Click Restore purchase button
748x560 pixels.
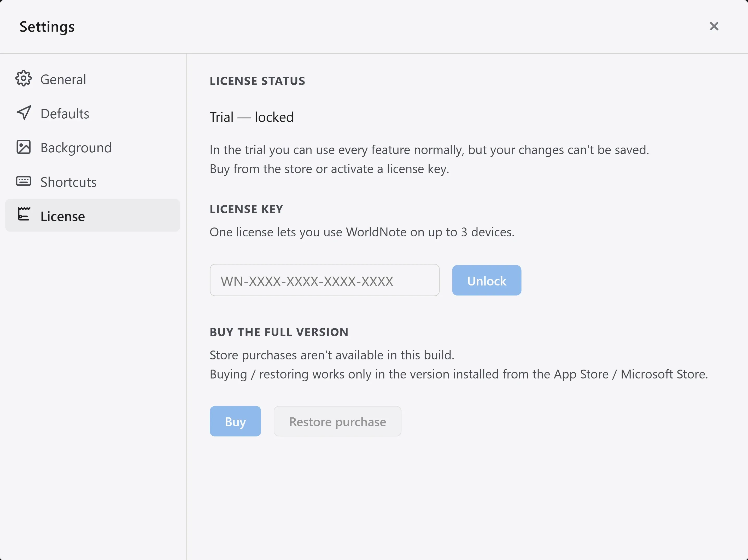(337, 421)
